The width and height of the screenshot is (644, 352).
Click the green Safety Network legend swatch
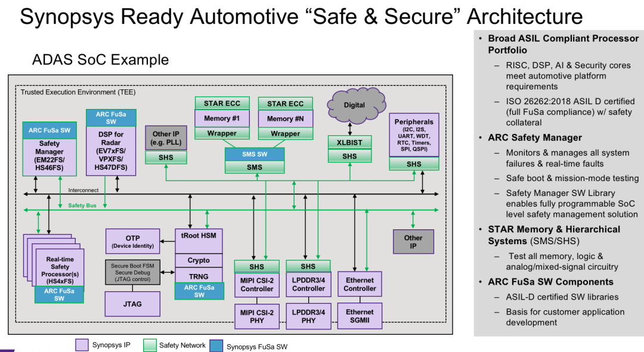150,345
